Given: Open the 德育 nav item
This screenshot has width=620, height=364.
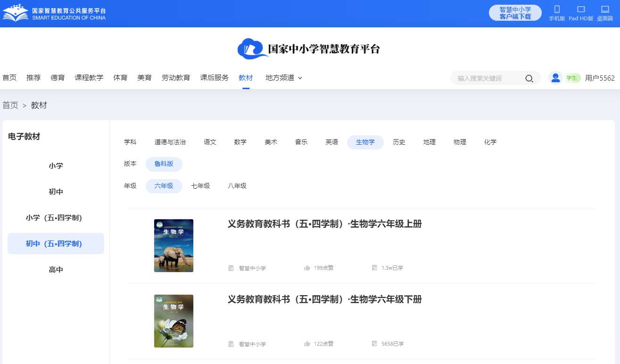Looking at the screenshot, I should 58,78.
